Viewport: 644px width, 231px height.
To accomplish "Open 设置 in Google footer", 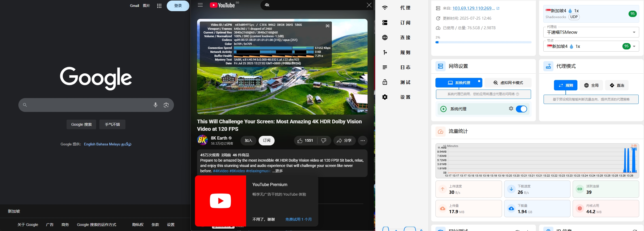I will pos(171,225).
